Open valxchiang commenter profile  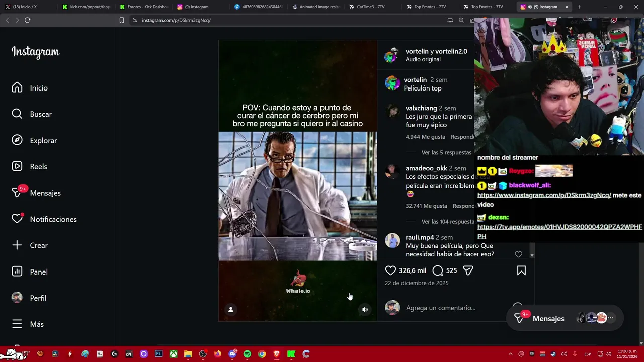[x=421, y=108]
